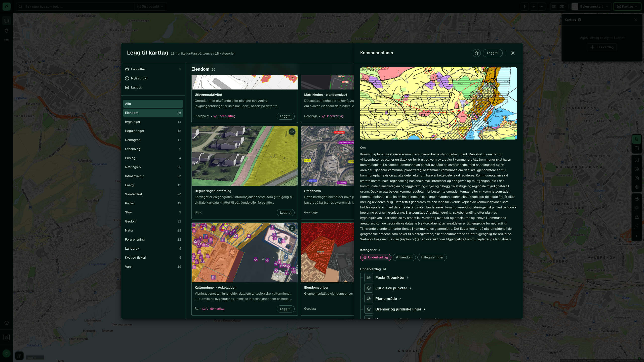Select the Alle category
644x362 pixels.
[x=153, y=104]
